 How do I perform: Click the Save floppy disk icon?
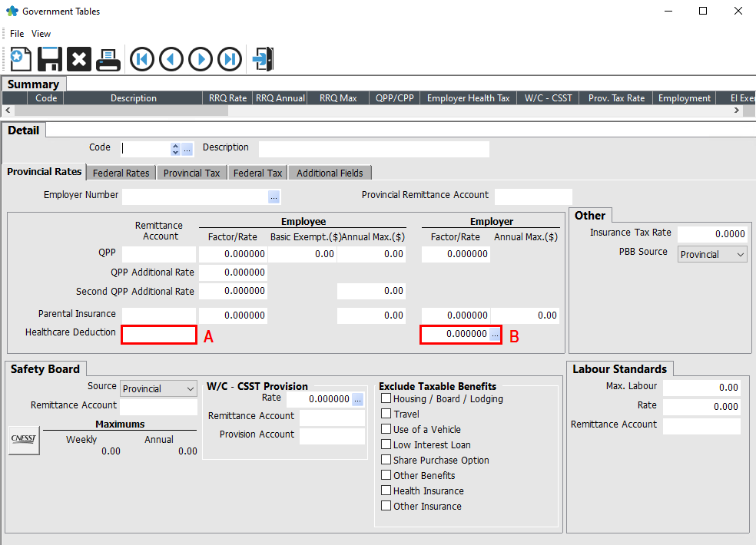[50, 59]
